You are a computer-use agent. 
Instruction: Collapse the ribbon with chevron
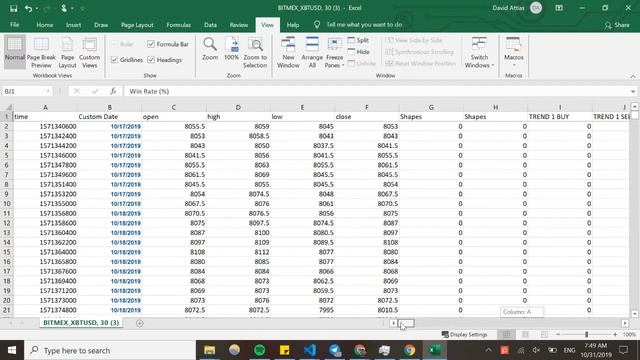point(633,76)
